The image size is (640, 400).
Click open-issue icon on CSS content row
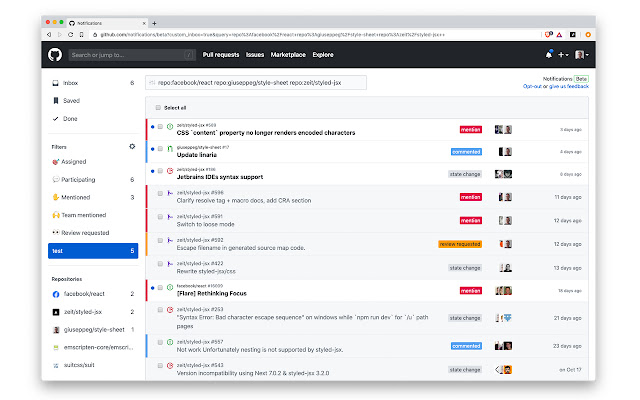tap(170, 127)
